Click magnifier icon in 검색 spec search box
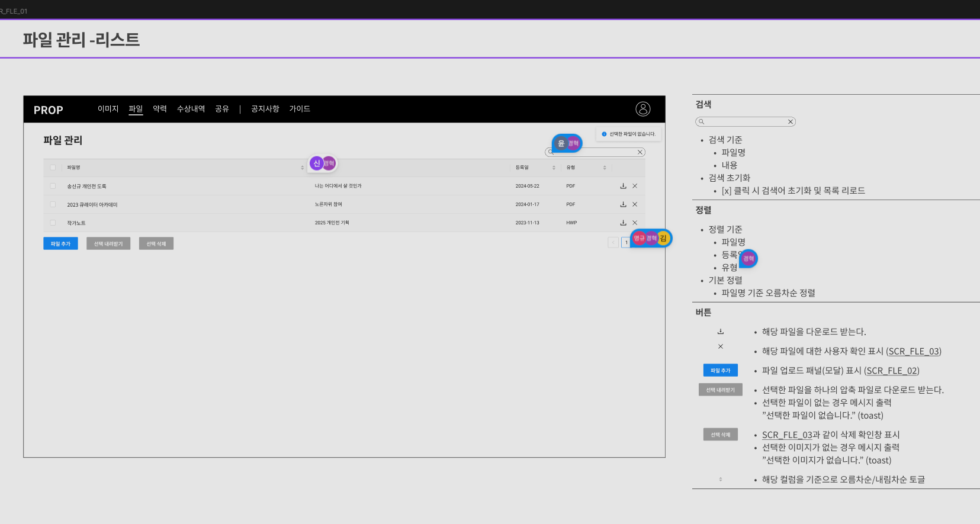 (701, 121)
